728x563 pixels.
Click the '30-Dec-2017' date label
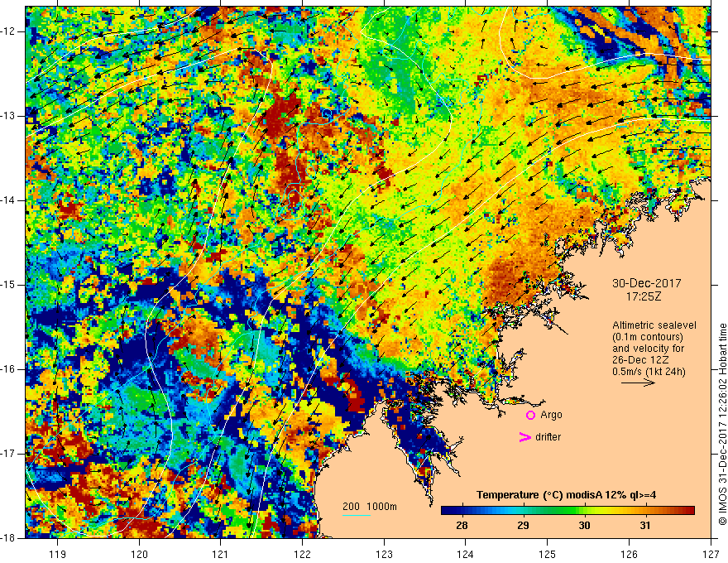647,283
